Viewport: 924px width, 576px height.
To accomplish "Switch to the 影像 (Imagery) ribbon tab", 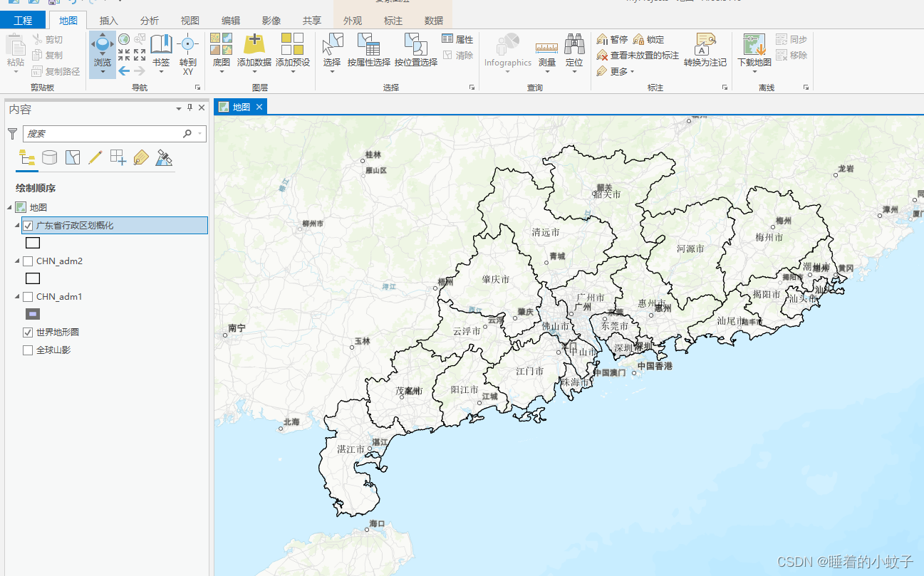I will [271, 21].
